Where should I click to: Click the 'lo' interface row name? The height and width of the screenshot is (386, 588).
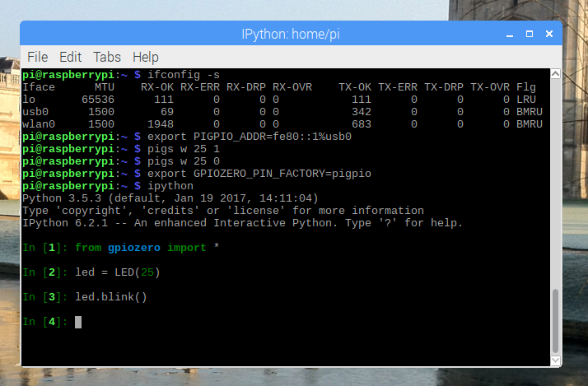pos(29,100)
